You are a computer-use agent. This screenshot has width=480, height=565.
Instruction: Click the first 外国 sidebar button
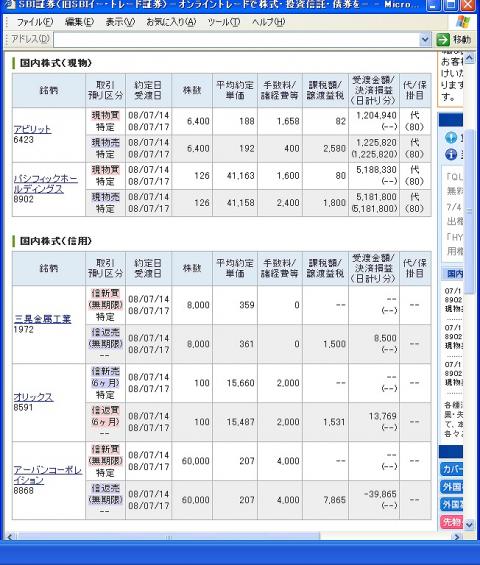tap(452, 487)
